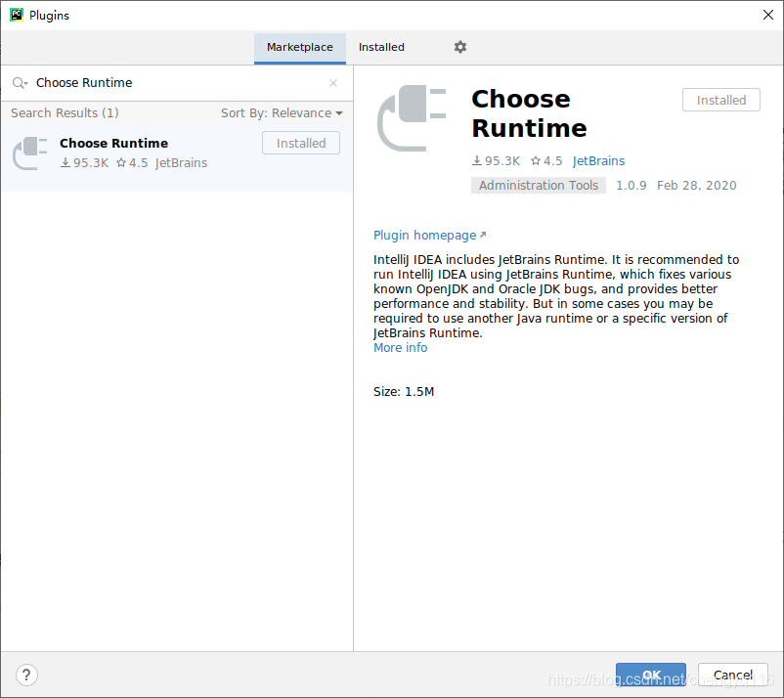Click the JetBrains vendor text in result row
Screen dimensions: 784x698
[181, 163]
